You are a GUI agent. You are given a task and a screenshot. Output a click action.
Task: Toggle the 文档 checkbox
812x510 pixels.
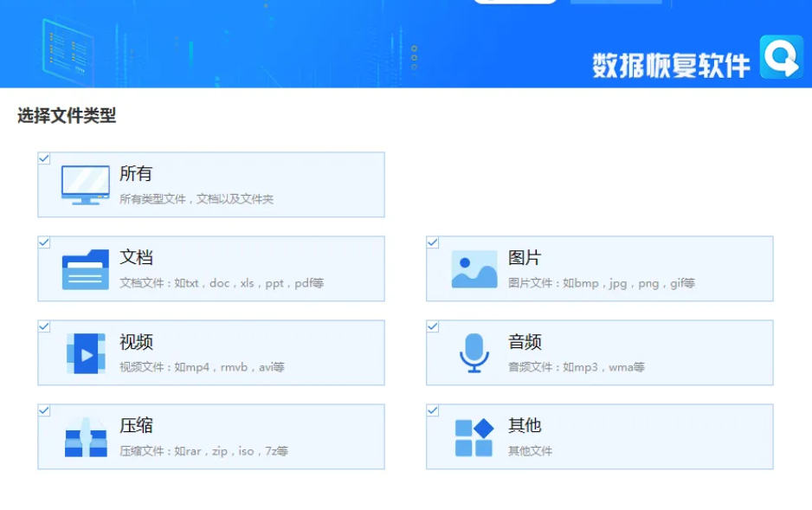point(44,242)
